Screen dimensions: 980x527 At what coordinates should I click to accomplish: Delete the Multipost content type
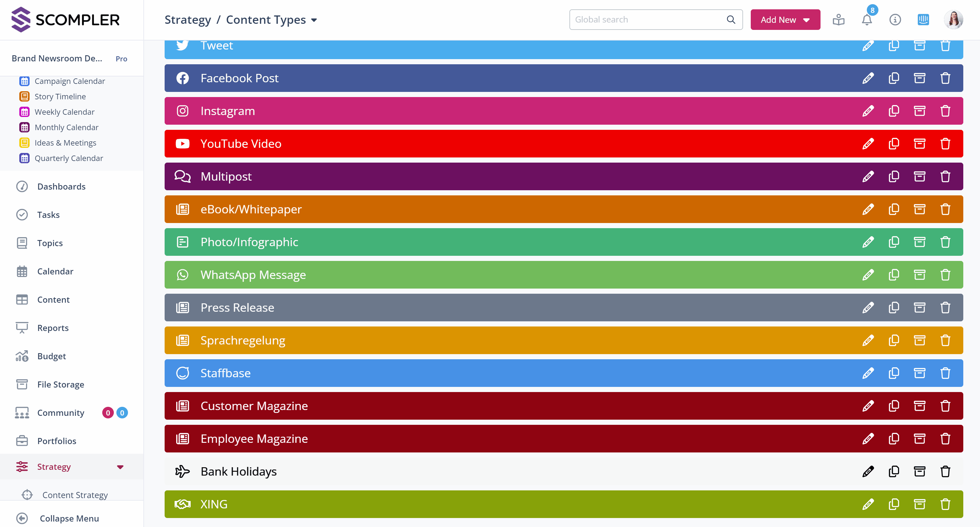pyautogui.click(x=945, y=176)
